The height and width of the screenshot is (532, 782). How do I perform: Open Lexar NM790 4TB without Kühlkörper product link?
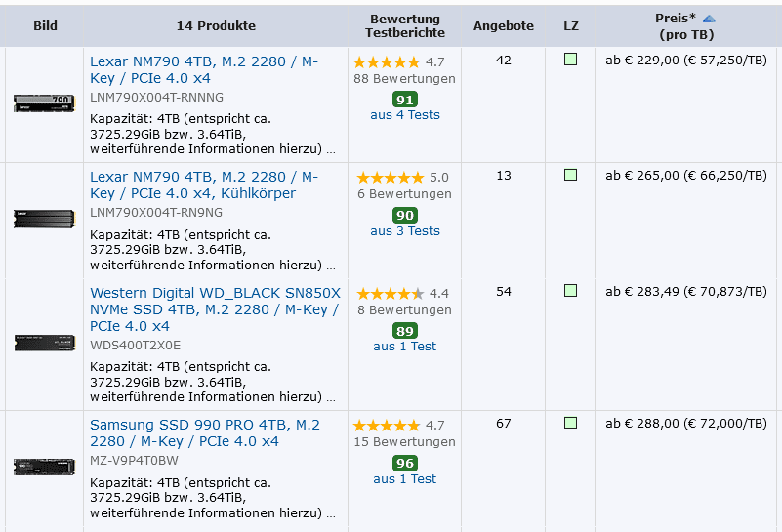[204, 70]
